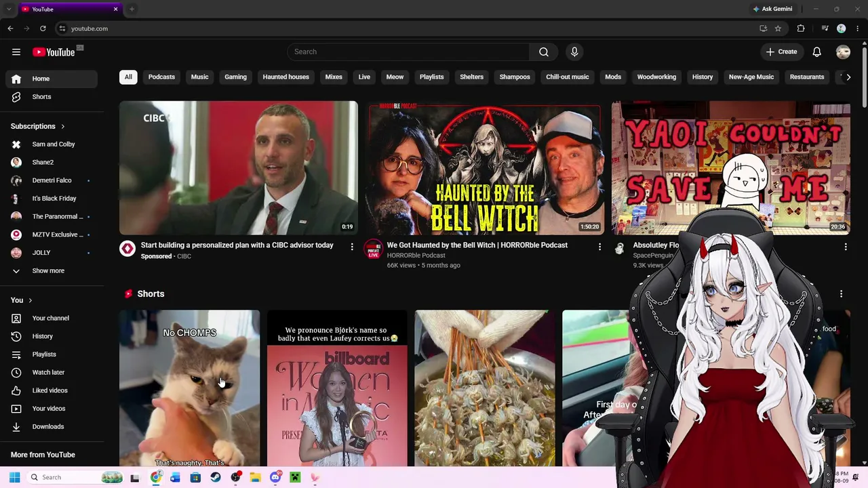Open the notifications bell
The width and height of the screenshot is (868, 488).
[x=817, y=52]
